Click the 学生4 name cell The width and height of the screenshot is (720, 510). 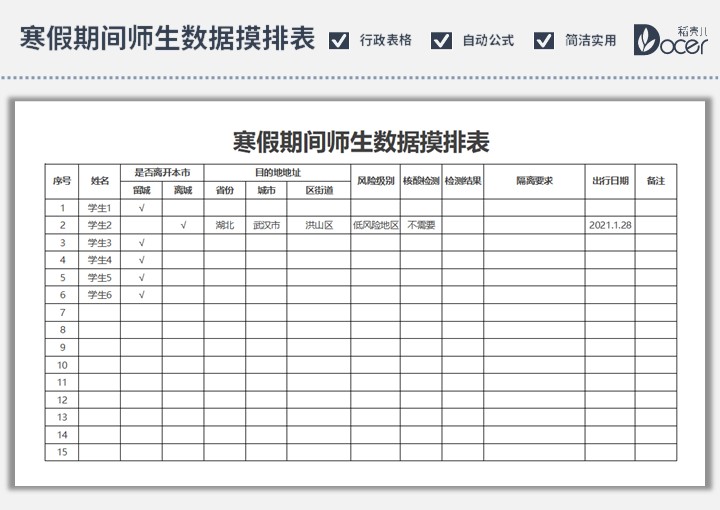pos(100,260)
